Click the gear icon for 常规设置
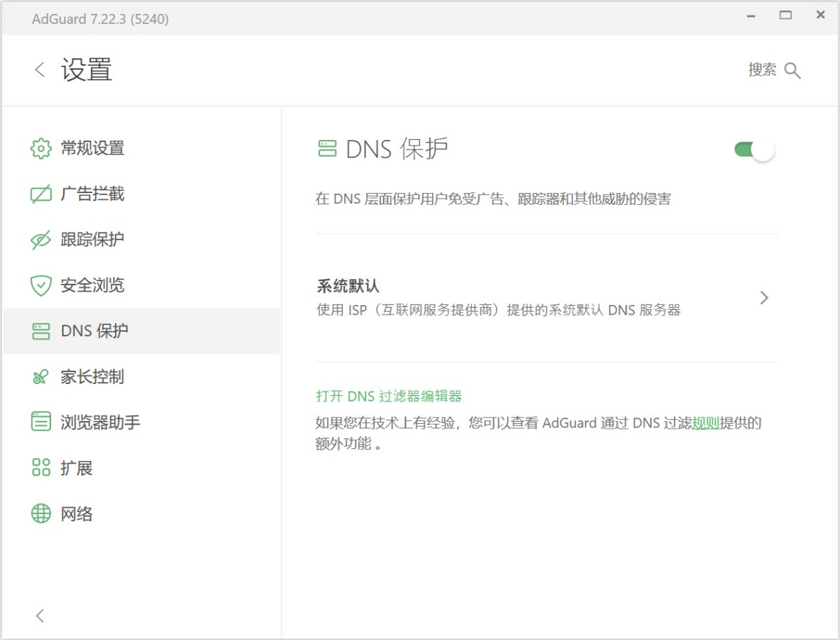Viewport: 840px width, 640px height. click(x=41, y=148)
